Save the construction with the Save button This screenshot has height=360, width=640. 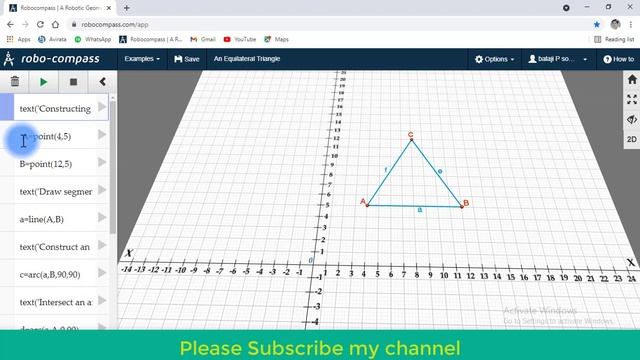point(187,59)
